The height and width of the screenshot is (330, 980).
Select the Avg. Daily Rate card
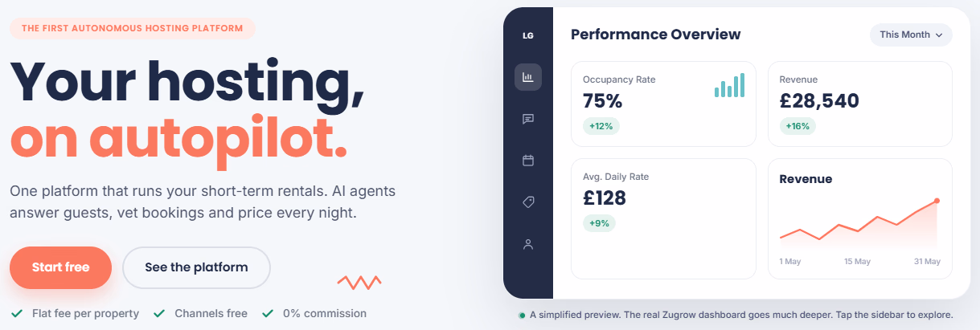point(663,218)
